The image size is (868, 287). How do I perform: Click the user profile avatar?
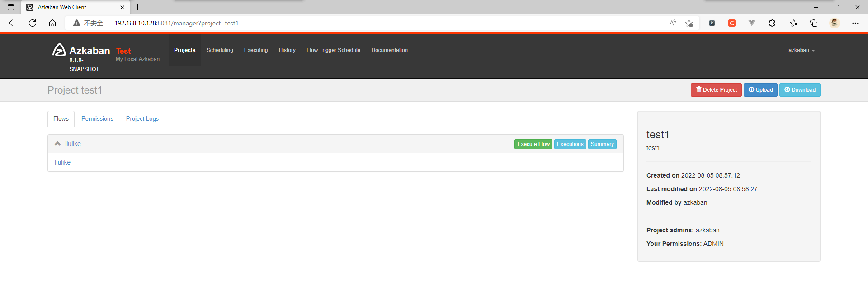point(835,23)
